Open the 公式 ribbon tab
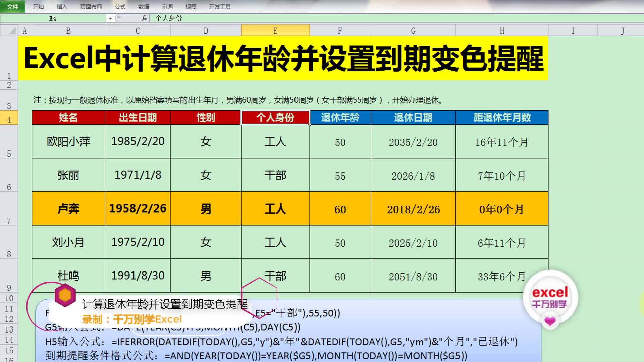Image resolution: width=644 pixels, height=362 pixels. pyautogui.click(x=120, y=7)
